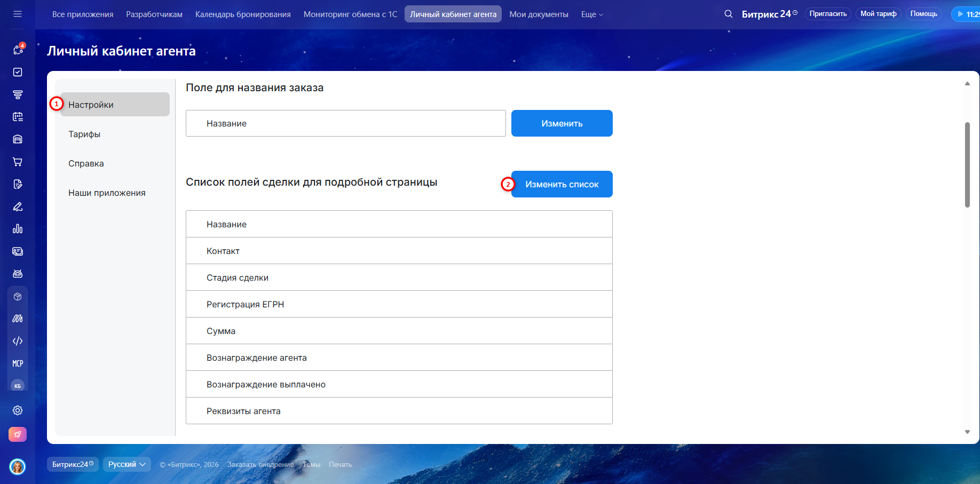Launch the rocket icon in sidebar

point(18,434)
